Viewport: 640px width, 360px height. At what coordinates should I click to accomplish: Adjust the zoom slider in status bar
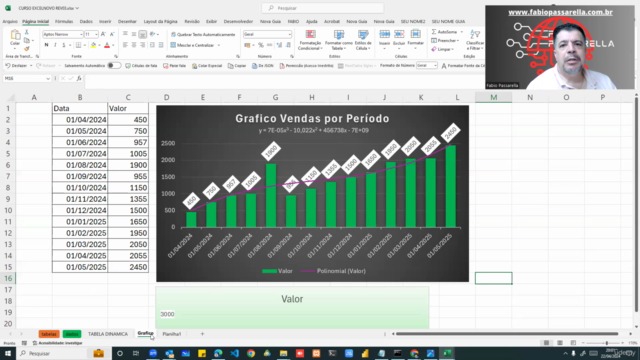point(607,343)
